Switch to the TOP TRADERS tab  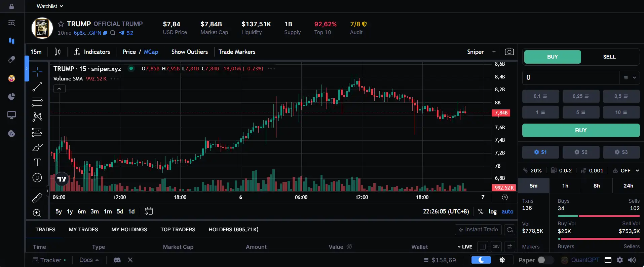pyautogui.click(x=178, y=230)
